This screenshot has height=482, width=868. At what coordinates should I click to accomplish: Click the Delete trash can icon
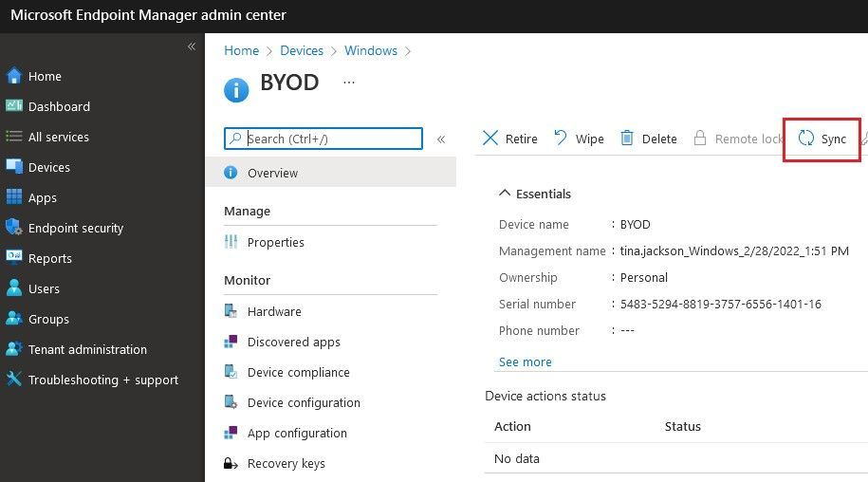point(627,138)
